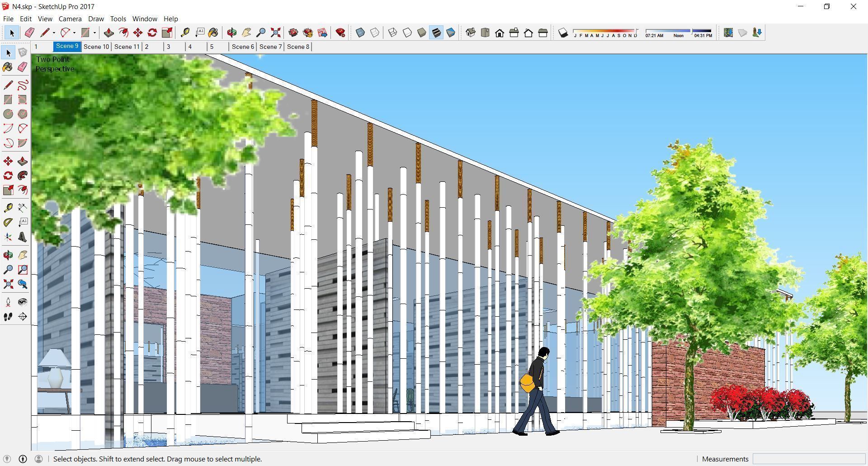This screenshot has height=466, width=868.
Task: Switch face style to Wireframe
Action: pos(392,33)
